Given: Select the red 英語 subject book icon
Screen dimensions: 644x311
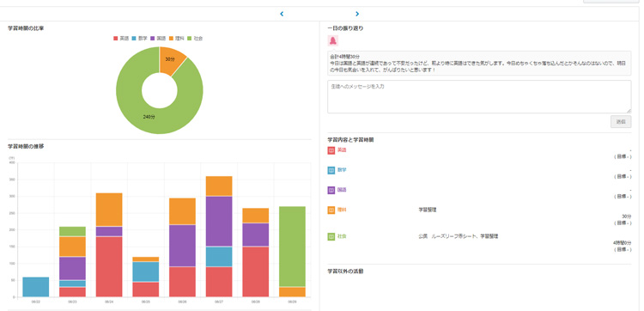Looking at the screenshot, I should point(331,150).
